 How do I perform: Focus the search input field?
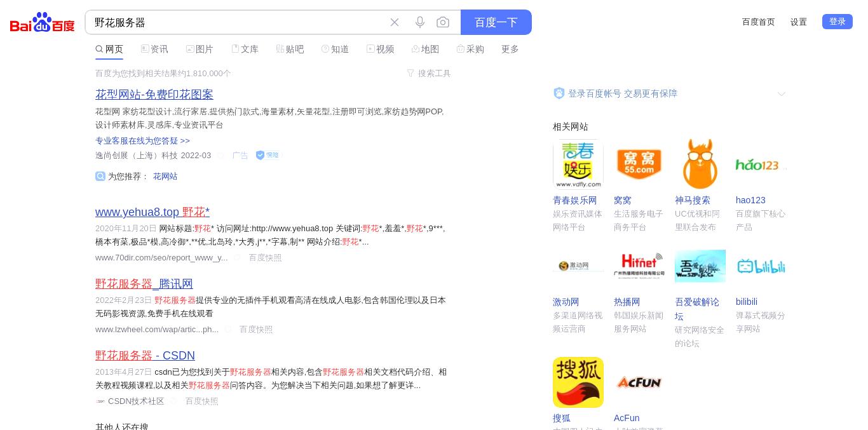pyautogui.click(x=238, y=22)
